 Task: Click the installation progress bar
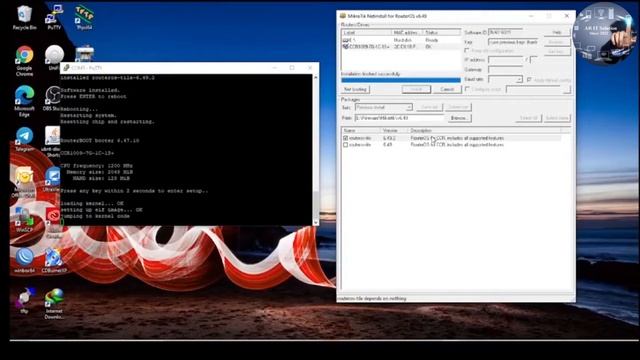coord(401,80)
